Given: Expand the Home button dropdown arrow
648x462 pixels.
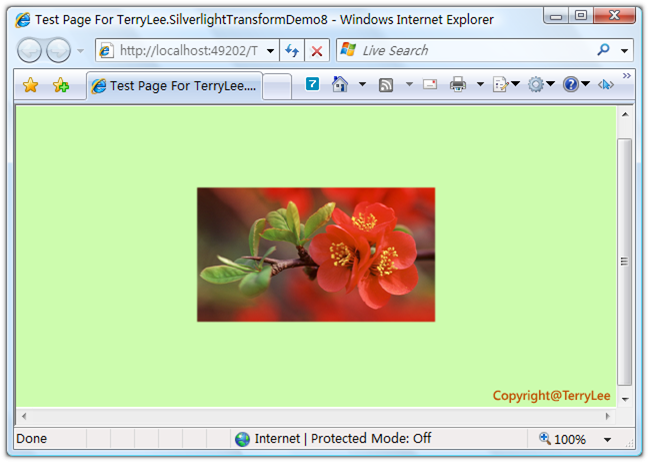Looking at the screenshot, I should (362, 84).
